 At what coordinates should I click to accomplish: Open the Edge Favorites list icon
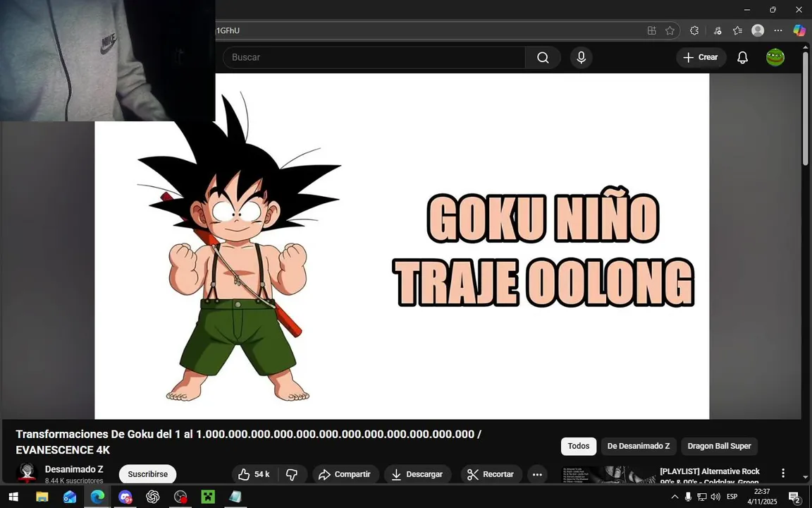(738, 30)
